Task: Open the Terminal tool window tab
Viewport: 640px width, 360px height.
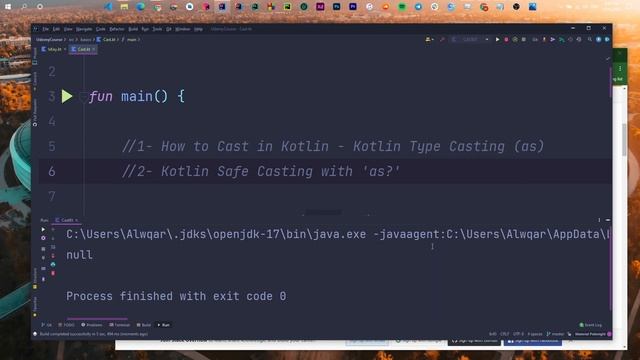Action: coord(120,325)
